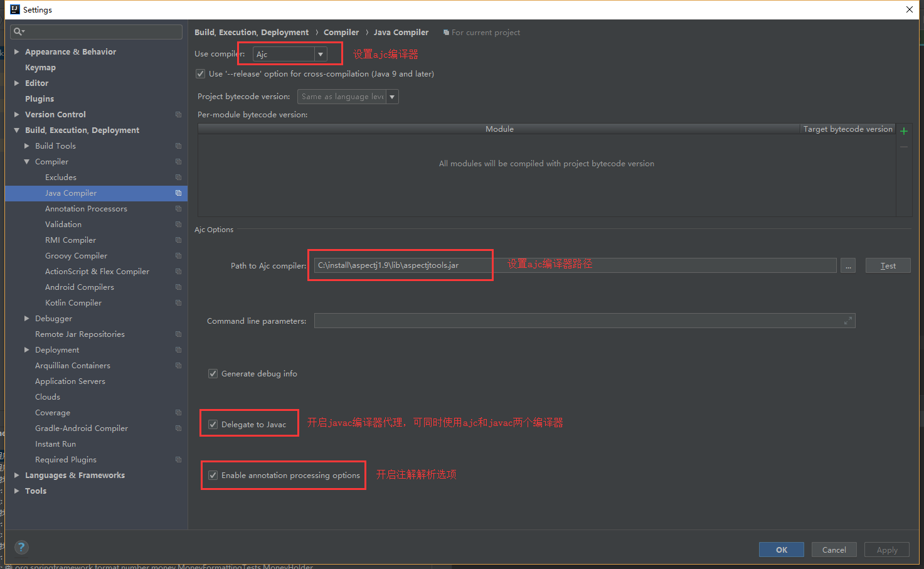Viewport: 924px width, 569px height.
Task: Select the Clouds settings item
Action: (x=48, y=397)
